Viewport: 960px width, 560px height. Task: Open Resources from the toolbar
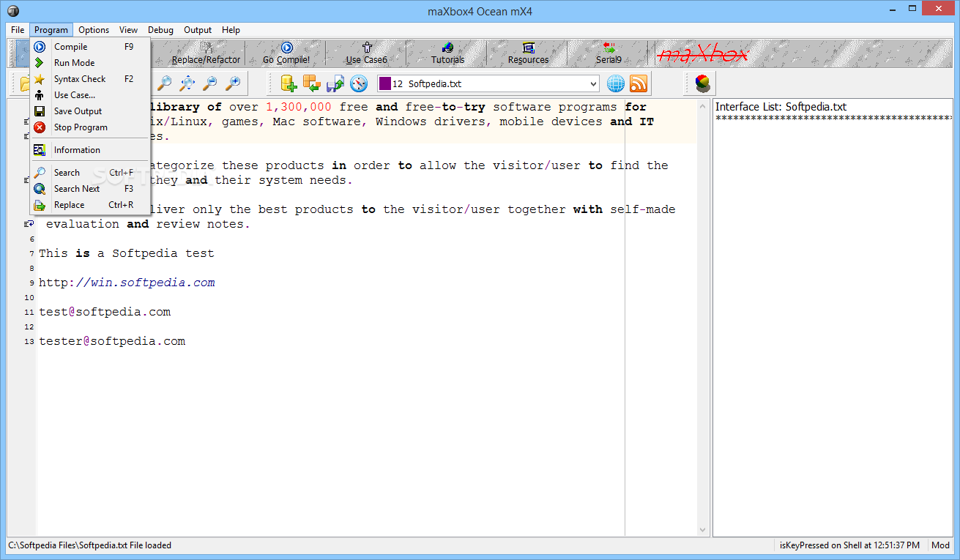[x=528, y=54]
